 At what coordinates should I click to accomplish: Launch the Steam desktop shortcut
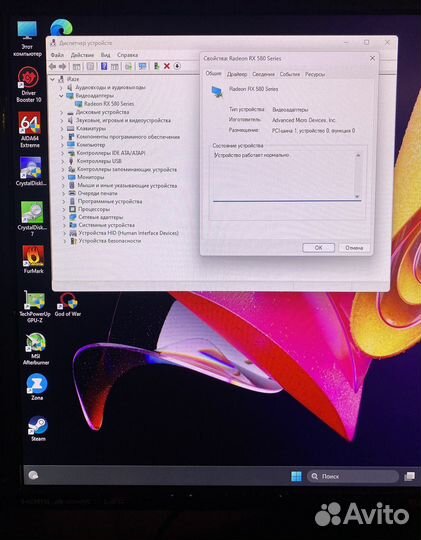click(x=38, y=428)
